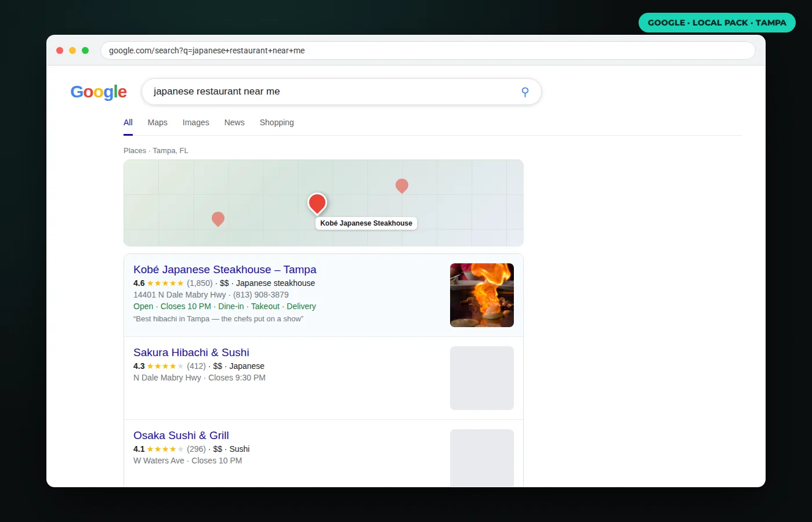Screen dimensions: 812x522
Task: Click the Takeout service option
Action: [265, 306]
